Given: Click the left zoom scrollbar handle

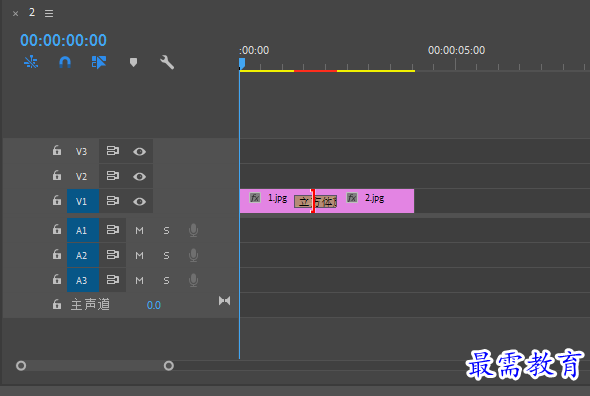Looking at the screenshot, I should (x=21, y=366).
